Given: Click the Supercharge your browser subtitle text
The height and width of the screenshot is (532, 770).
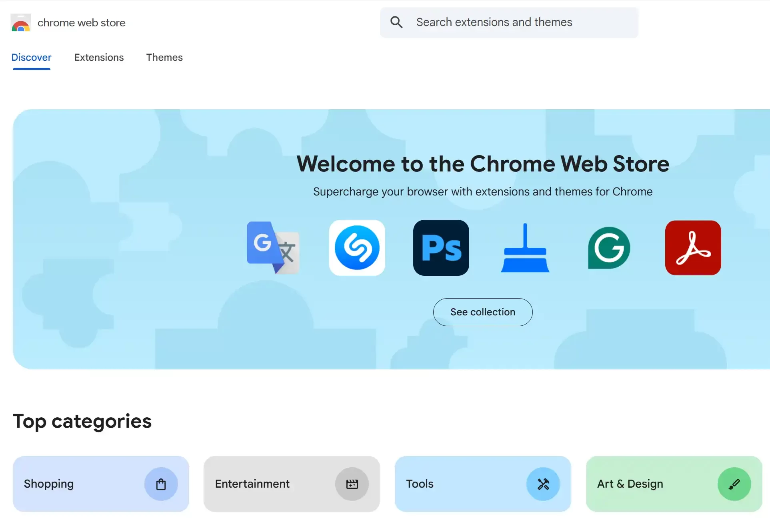Looking at the screenshot, I should 483,192.
